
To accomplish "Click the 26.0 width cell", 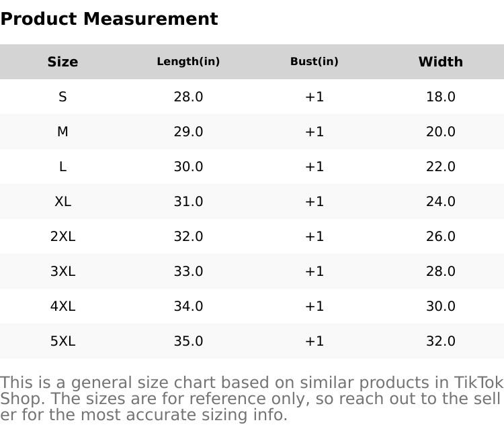I will click(x=440, y=236).
